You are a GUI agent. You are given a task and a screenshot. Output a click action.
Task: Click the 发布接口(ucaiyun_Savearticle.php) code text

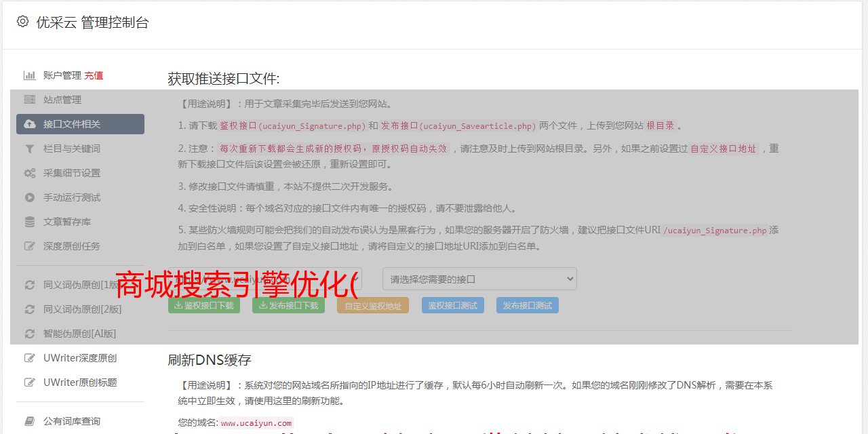coord(458,126)
